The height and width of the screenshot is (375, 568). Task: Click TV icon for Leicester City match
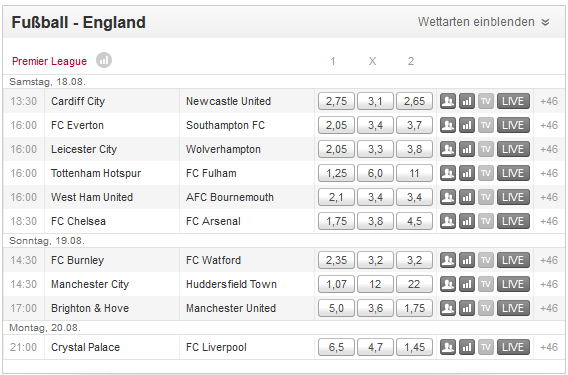(x=486, y=149)
